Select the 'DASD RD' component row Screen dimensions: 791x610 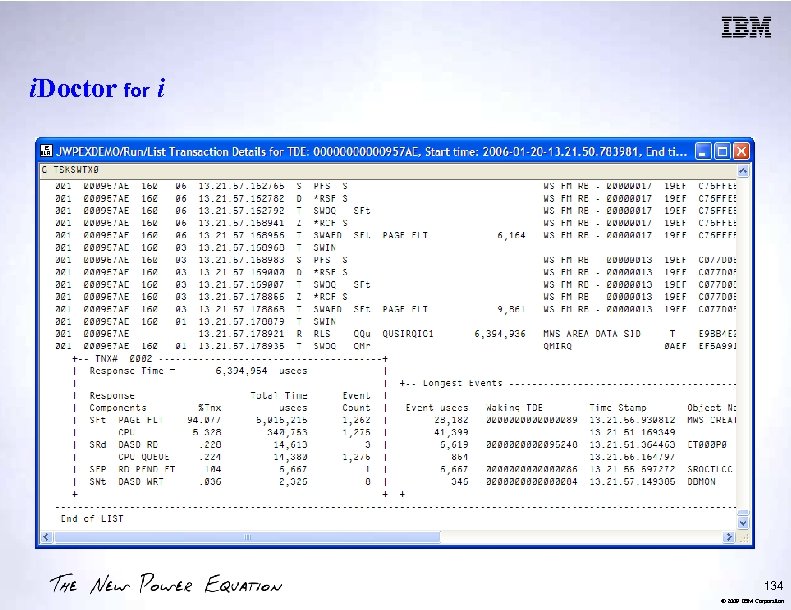tap(230, 445)
